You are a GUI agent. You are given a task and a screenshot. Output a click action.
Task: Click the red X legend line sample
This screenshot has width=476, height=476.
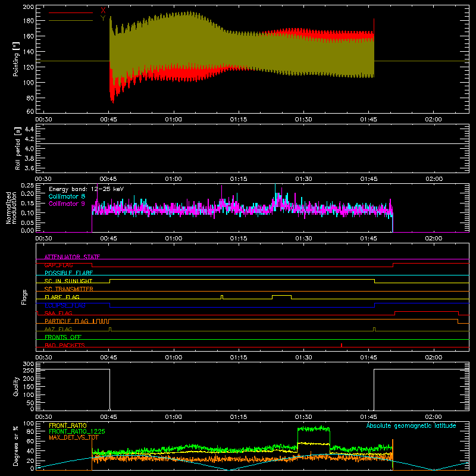tap(71, 12)
